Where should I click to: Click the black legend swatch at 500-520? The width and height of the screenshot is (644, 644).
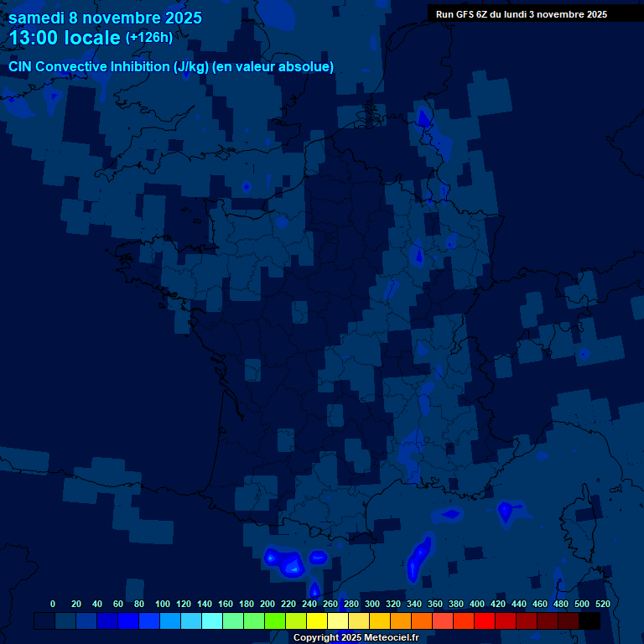[x=589, y=621]
